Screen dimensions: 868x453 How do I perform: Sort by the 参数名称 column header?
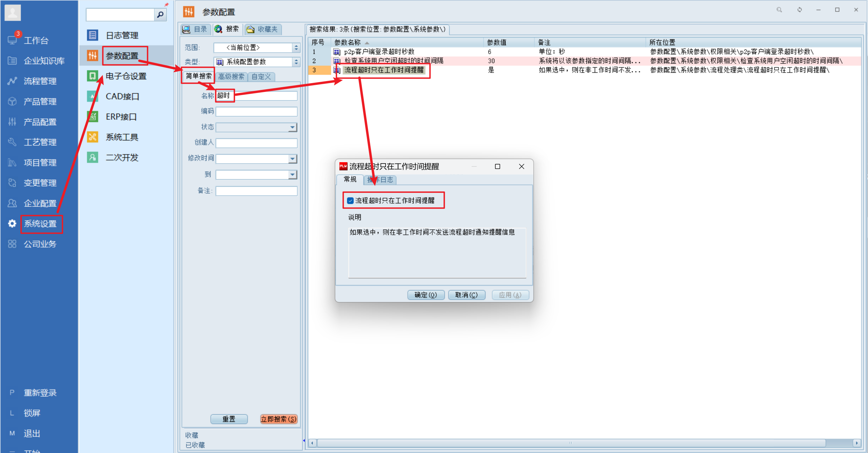coord(407,42)
